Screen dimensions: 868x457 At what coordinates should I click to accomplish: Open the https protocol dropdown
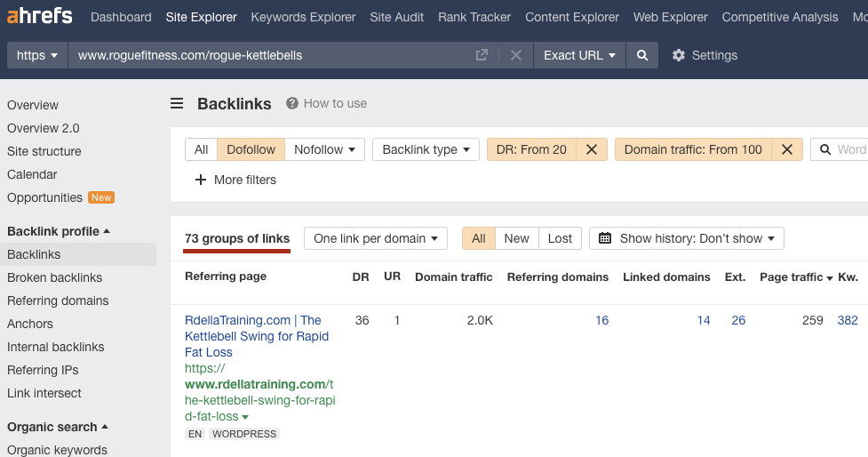[37, 55]
